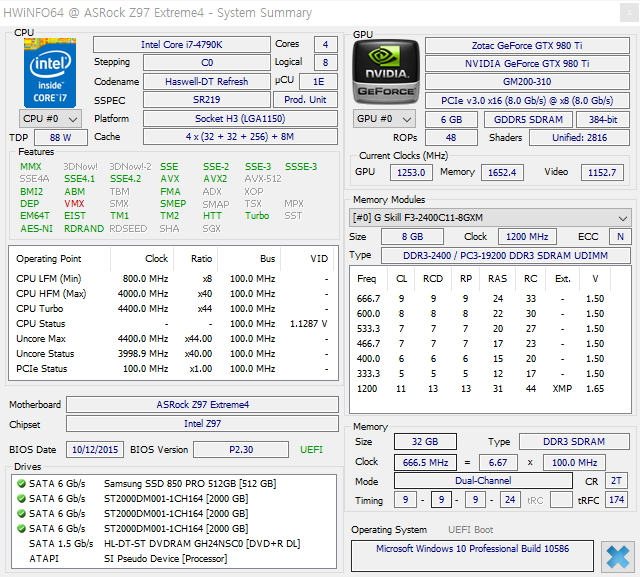
Task: Click the ASRock Z97 Extreme4 motherboard field
Action: coord(202,405)
